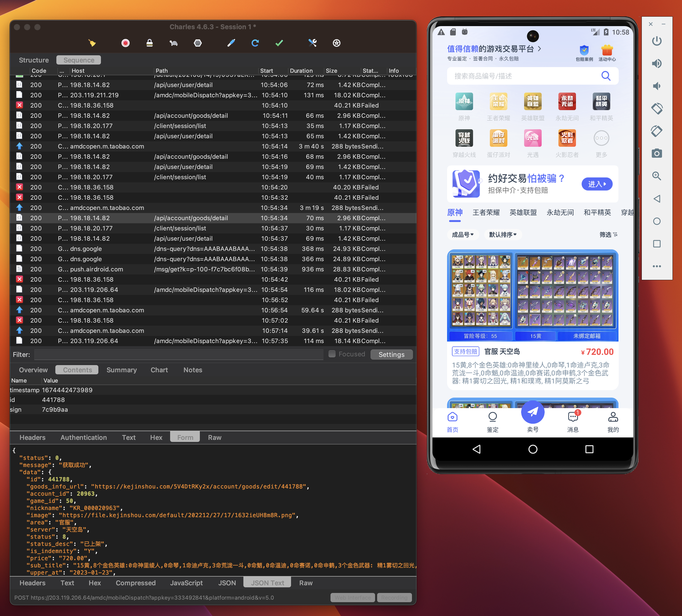
Task: Enable throttling turtle icon
Action: (173, 43)
